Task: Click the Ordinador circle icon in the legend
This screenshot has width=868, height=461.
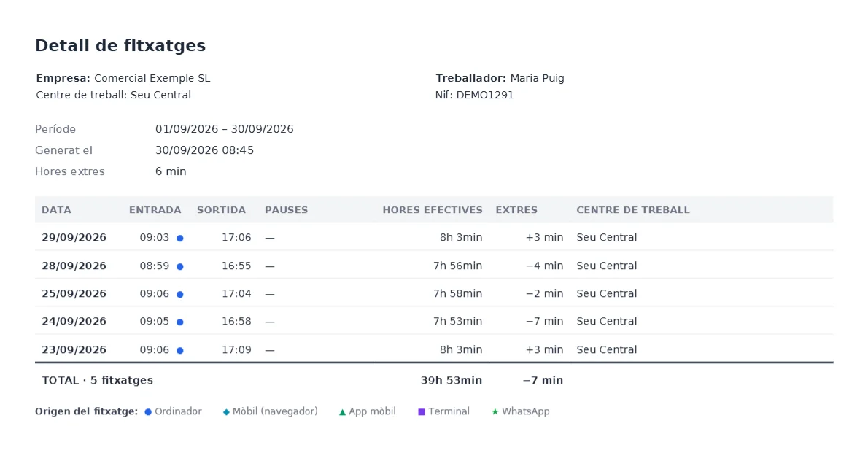Action: point(148,411)
